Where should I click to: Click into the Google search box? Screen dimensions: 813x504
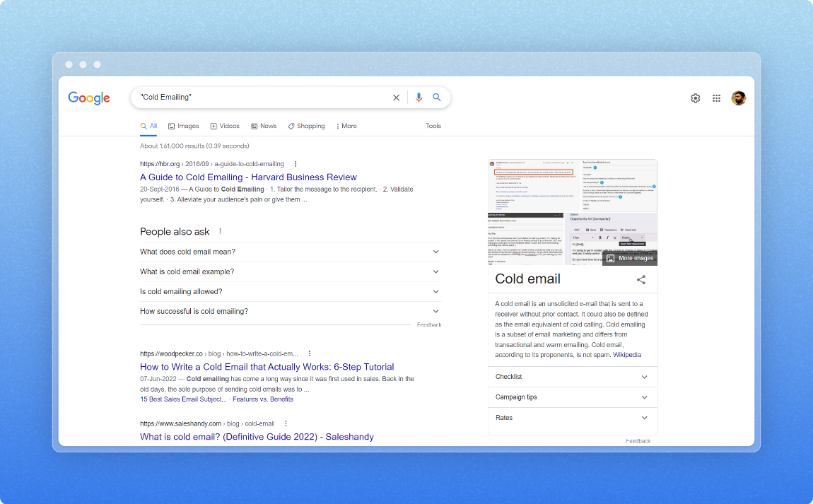[x=262, y=98]
